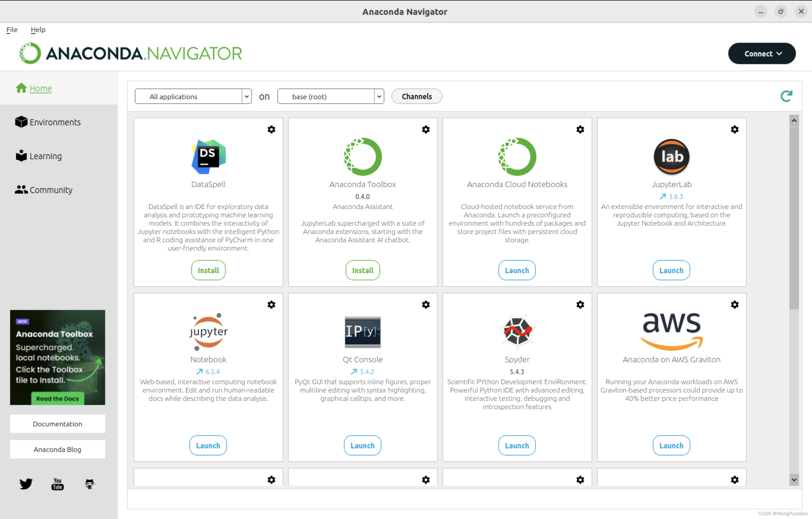Click the Anaconda Toolbox 0.4.0 version text
The height and width of the screenshot is (519, 812).
tap(363, 197)
